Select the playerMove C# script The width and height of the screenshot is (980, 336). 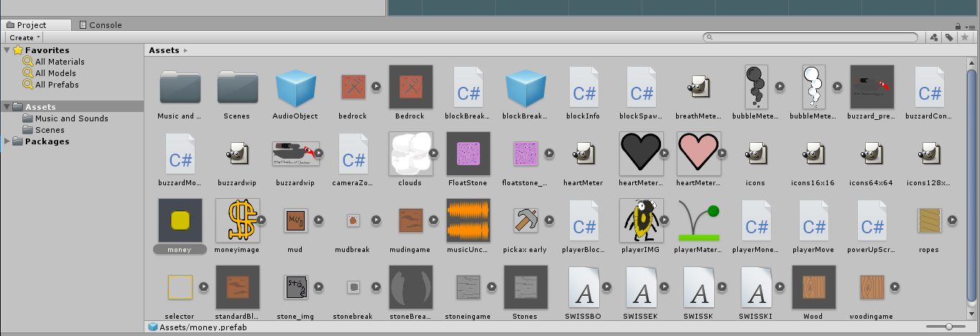click(814, 220)
